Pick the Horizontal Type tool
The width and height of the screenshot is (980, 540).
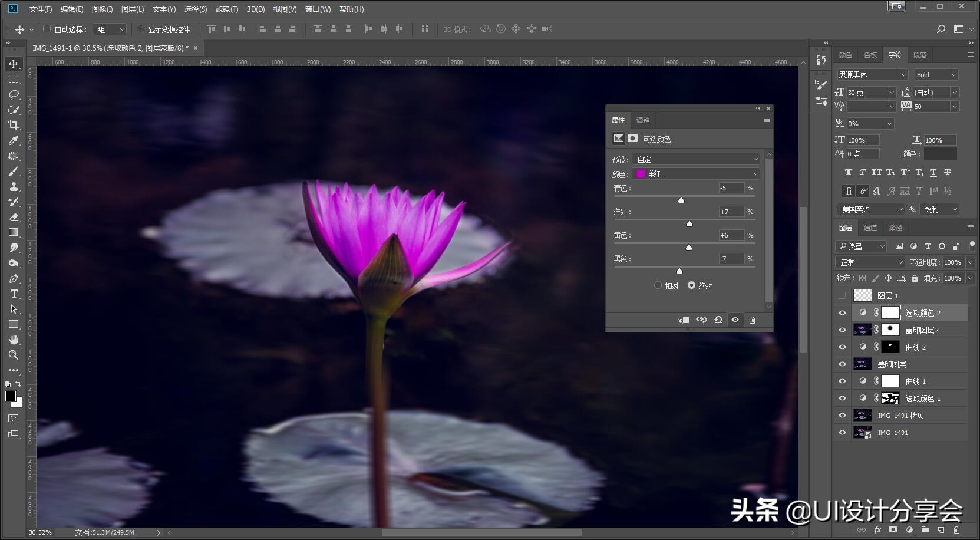coord(14,294)
